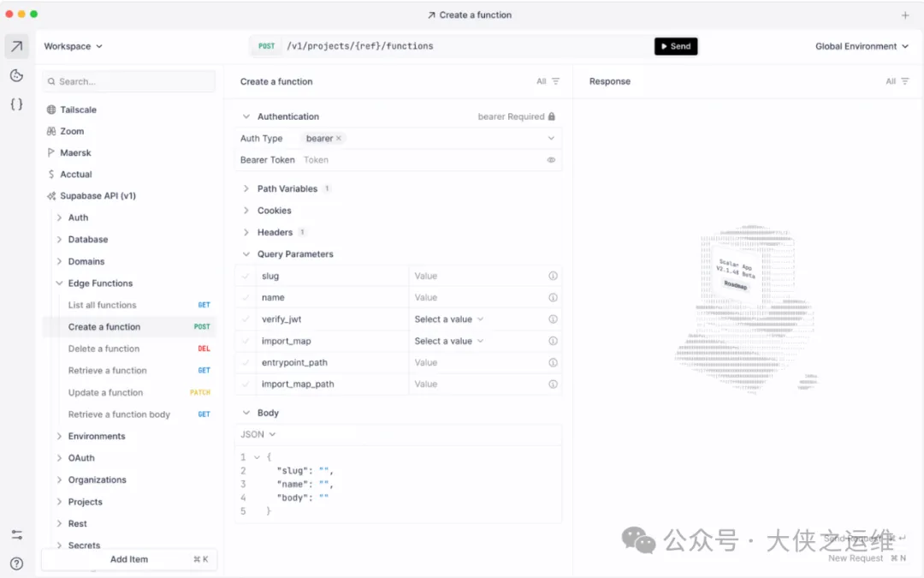Open the requests view arrow icon in sidebar

tap(16, 46)
